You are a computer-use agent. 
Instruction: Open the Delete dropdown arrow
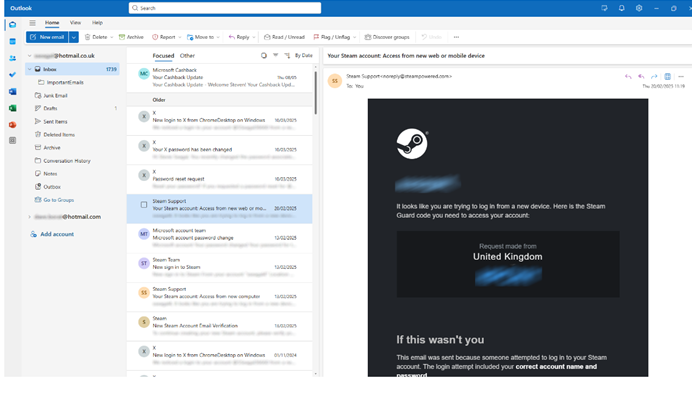pyautogui.click(x=112, y=38)
